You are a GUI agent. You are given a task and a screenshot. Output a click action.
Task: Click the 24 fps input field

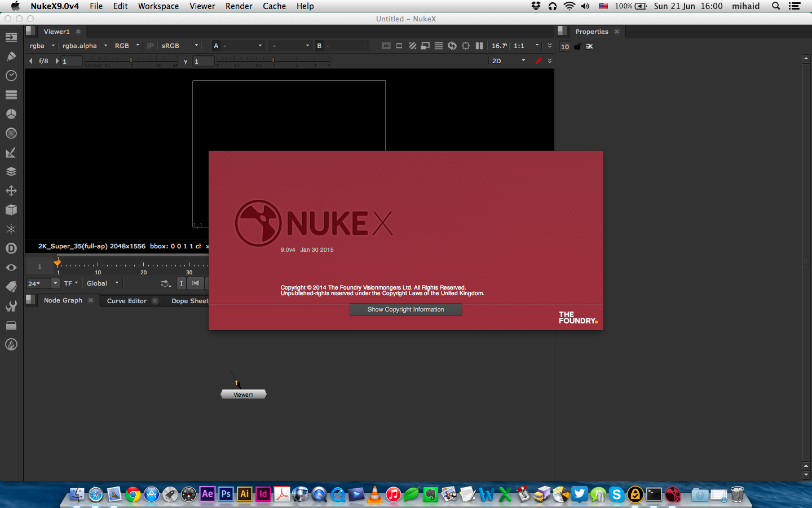tap(39, 283)
